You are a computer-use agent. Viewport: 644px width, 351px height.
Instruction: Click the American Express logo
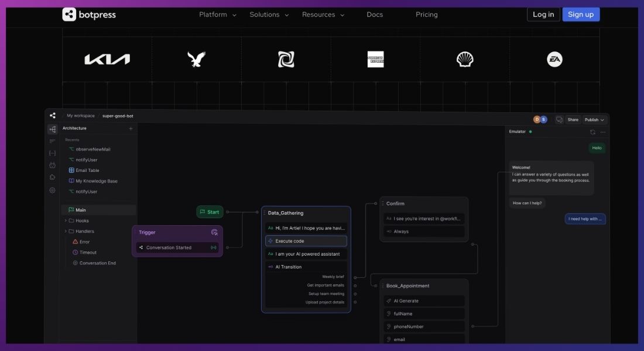[375, 59]
